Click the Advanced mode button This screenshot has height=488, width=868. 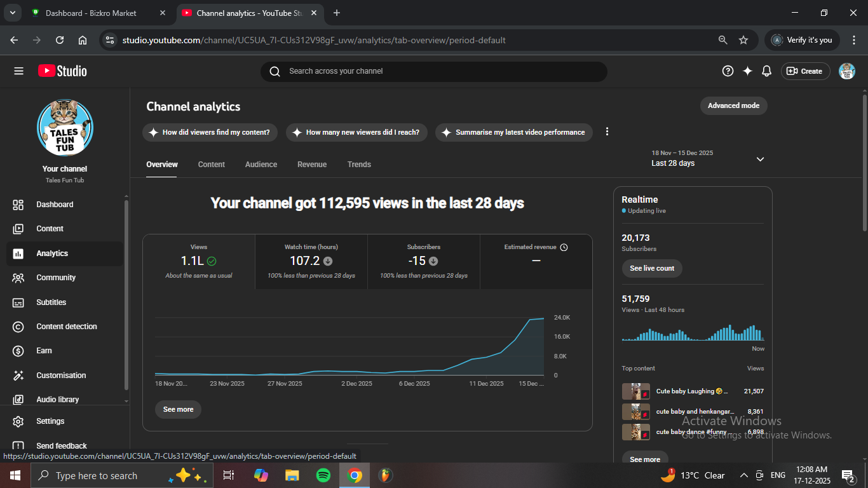point(733,105)
